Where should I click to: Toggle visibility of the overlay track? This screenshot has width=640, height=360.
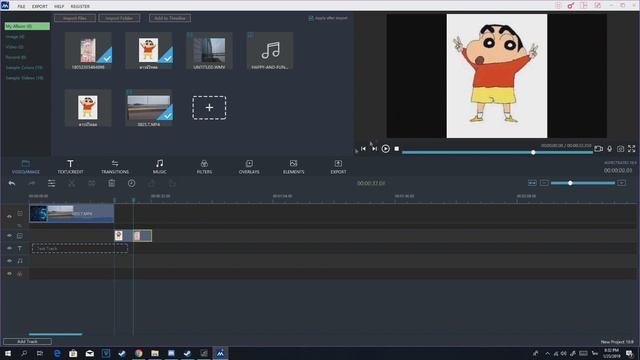click(x=9, y=236)
